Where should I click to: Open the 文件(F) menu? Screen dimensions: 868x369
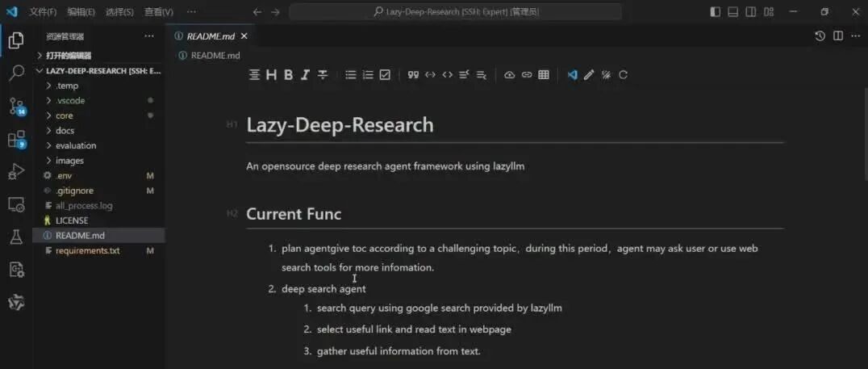[x=43, y=11]
